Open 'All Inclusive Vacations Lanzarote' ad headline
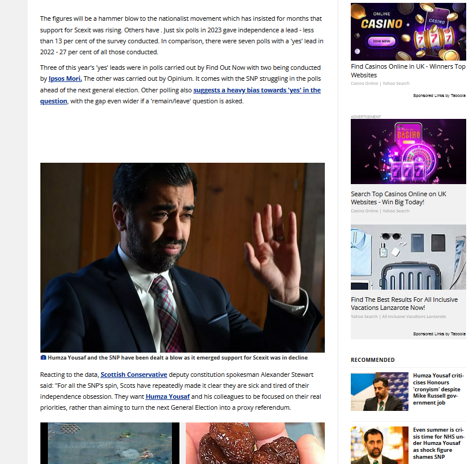The width and height of the screenshot is (476, 464). click(x=404, y=304)
